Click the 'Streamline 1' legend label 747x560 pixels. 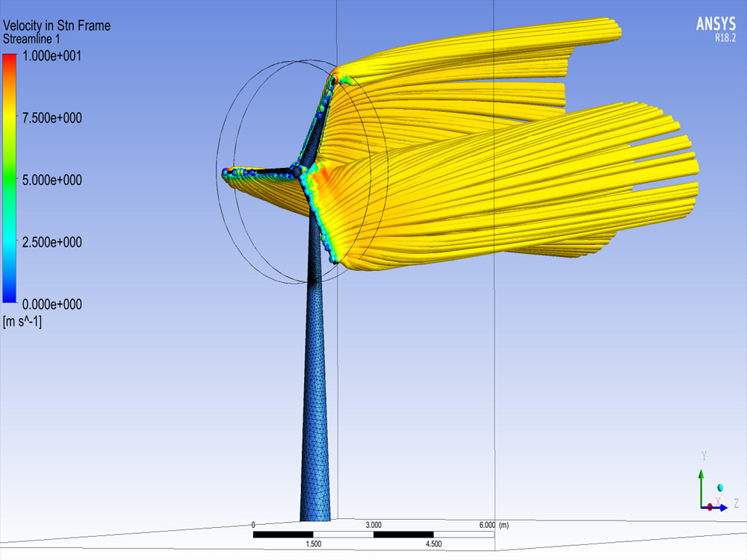[31, 39]
